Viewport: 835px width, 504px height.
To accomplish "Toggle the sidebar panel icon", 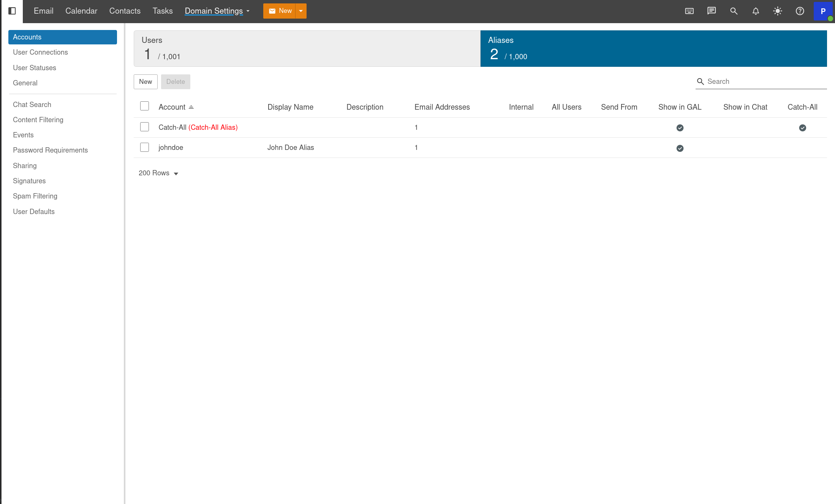I will (x=12, y=11).
